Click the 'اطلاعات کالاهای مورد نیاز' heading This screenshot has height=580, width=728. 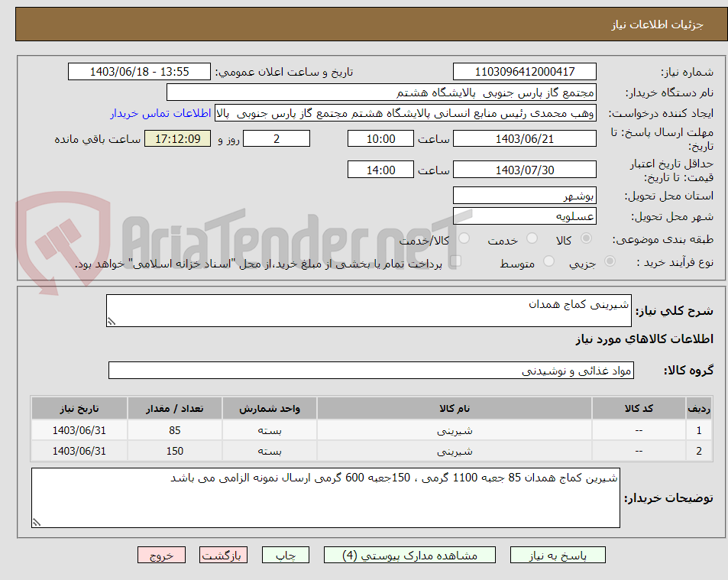tap(645, 339)
